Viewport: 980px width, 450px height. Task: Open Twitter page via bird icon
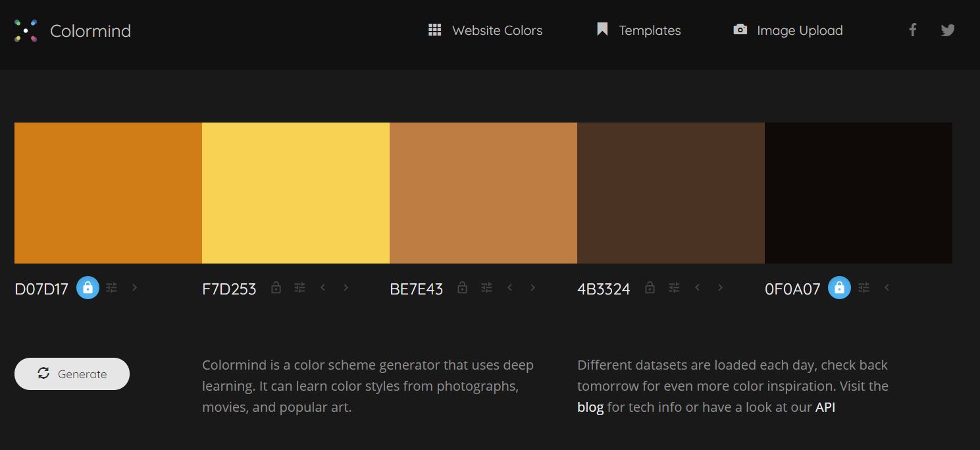[948, 30]
